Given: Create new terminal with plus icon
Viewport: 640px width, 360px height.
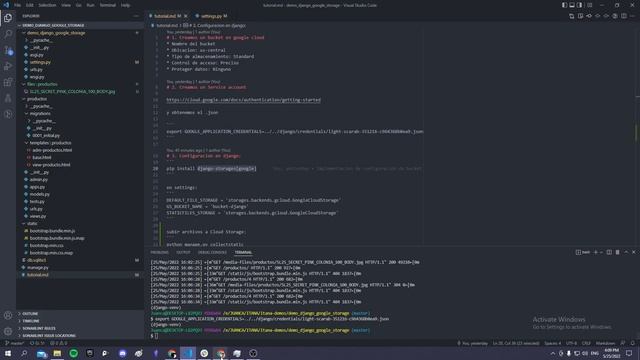Looking at the screenshot, I should point(596,252).
